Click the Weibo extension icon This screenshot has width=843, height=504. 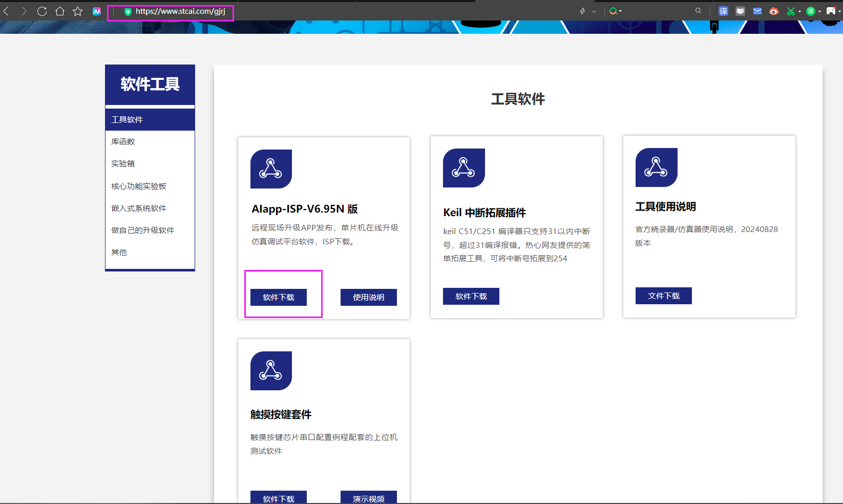(x=774, y=11)
